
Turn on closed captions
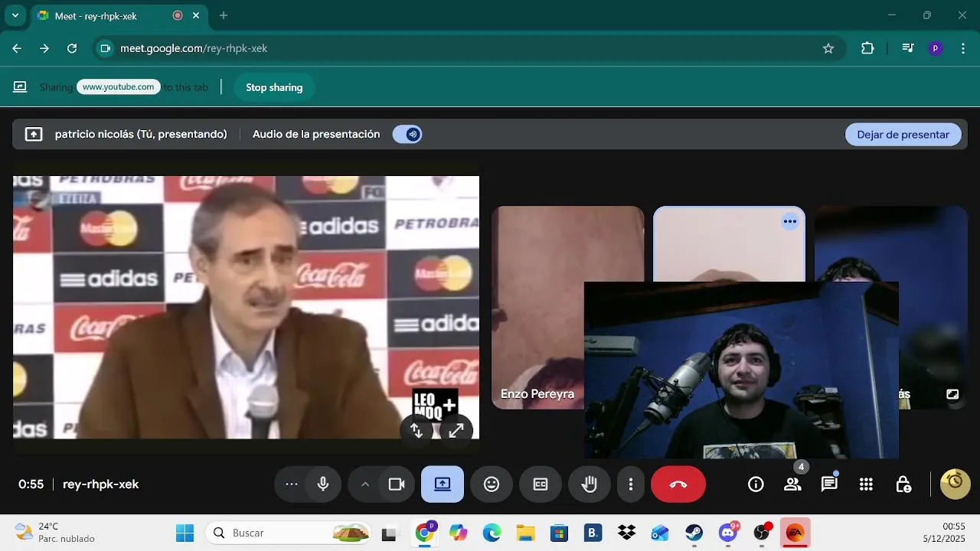[541, 484]
